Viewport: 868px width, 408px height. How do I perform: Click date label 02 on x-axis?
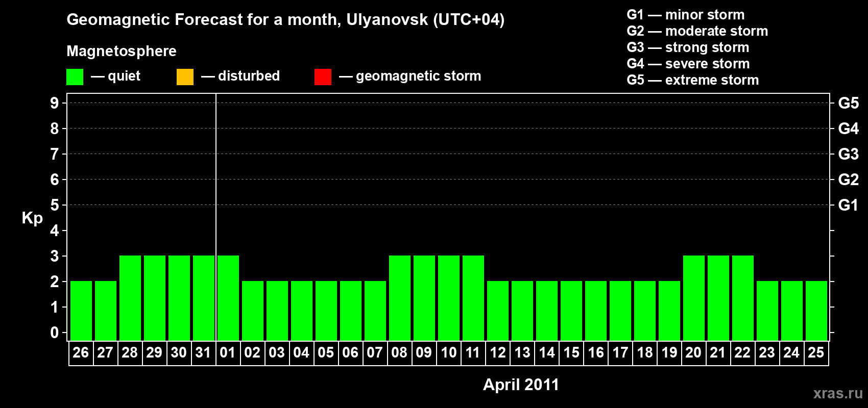(x=252, y=352)
